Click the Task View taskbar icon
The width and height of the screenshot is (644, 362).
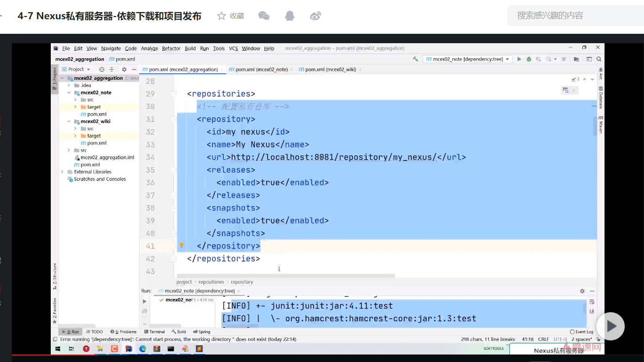71,349
